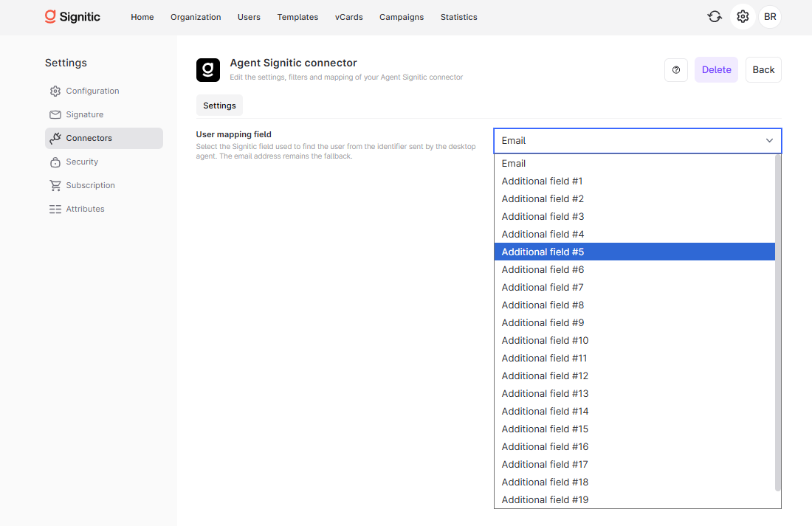
Task: Choose Additional field #6
Action: (x=634, y=270)
